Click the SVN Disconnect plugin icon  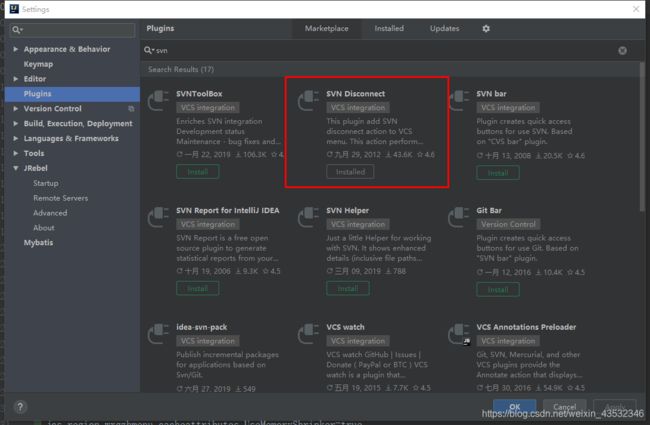click(x=308, y=100)
